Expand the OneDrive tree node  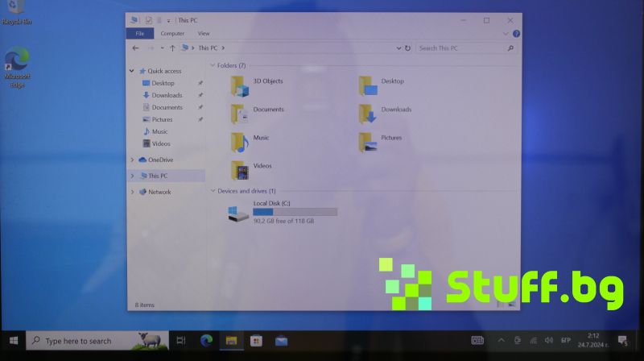(x=133, y=160)
